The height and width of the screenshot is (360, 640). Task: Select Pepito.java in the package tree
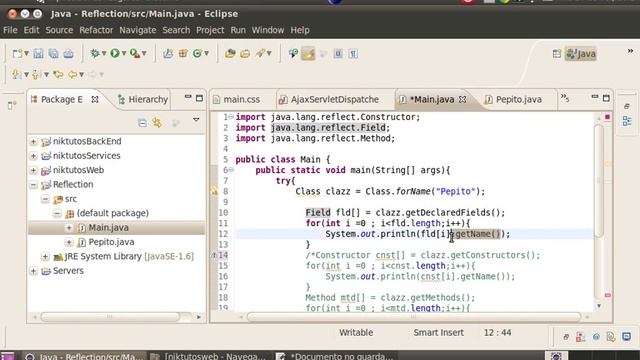click(x=111, y=242)
